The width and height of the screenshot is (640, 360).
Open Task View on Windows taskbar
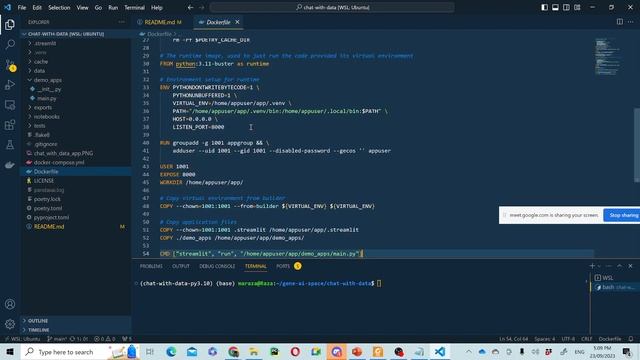(x=150, y=352)
